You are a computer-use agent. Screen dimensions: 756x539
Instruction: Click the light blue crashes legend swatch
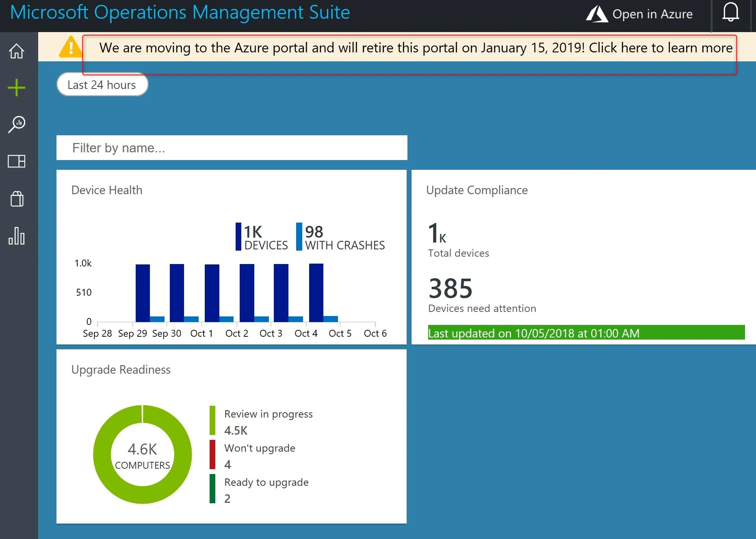(299, 236)
